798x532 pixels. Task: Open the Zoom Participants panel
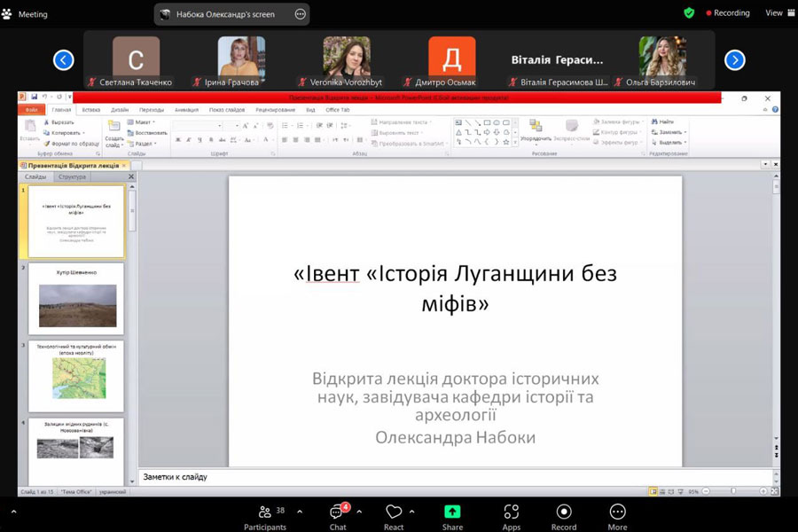click(x=265, y=514)
